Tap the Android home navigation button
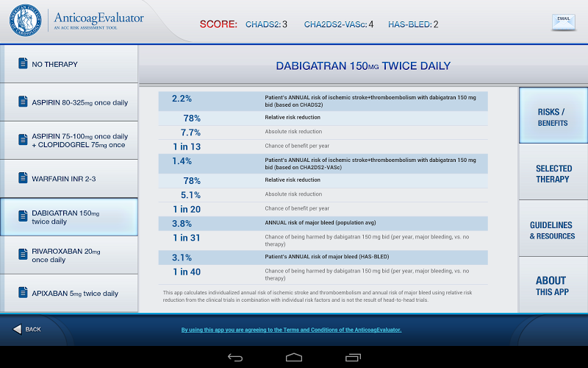588x368 pixels. coord(293,358)
